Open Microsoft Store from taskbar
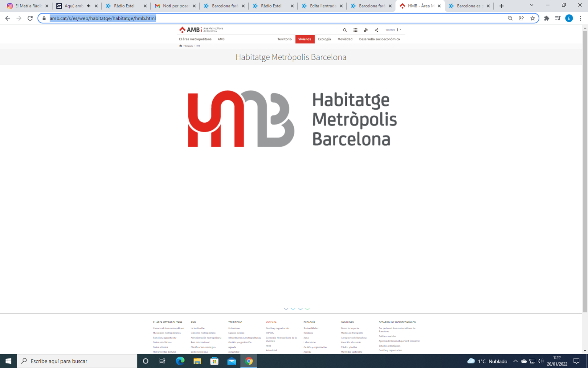The height and width of the screenshot is (368, 588). tap(214, 361)
